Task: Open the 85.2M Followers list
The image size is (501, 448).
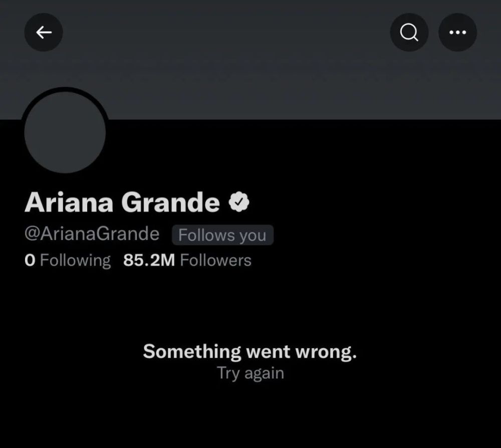Action: pyautogui.click(x=187, y=260)
